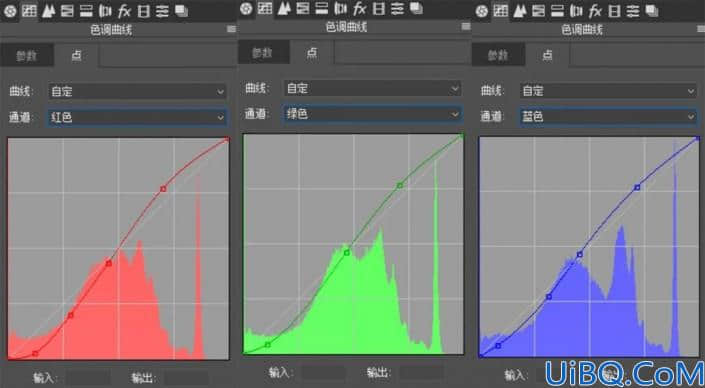Click 输出 field in green channel panel
This screenshot has width=705, height=388.
[422, 373]
